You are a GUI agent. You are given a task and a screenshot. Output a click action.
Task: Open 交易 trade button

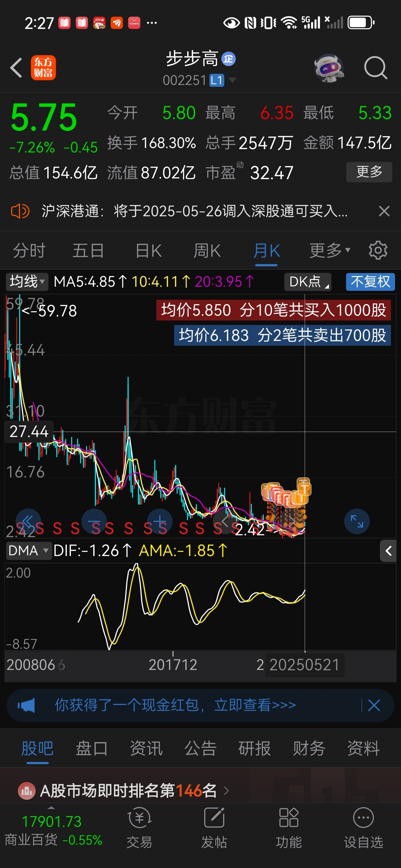tap(139, 829)
